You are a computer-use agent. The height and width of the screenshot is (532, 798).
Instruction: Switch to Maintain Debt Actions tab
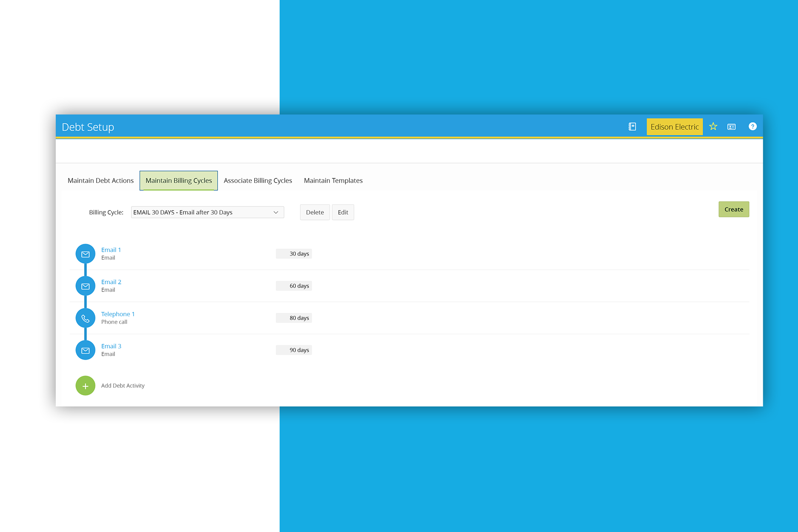click(100, 180)
